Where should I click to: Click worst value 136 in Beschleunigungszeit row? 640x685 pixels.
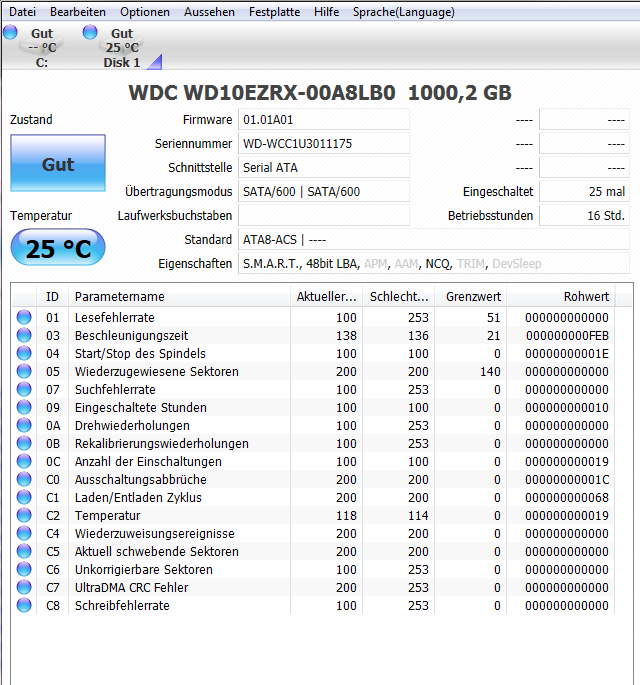[419, 336]
